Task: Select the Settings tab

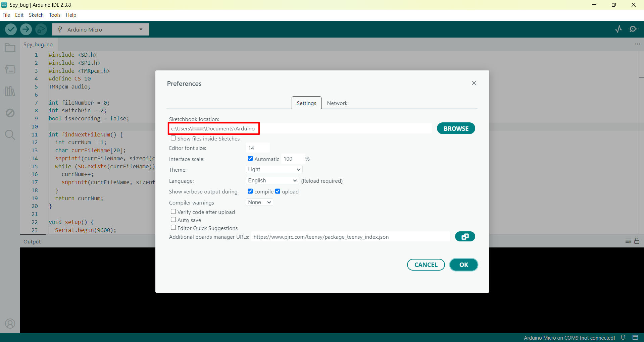Action: (x=306, y=103)
